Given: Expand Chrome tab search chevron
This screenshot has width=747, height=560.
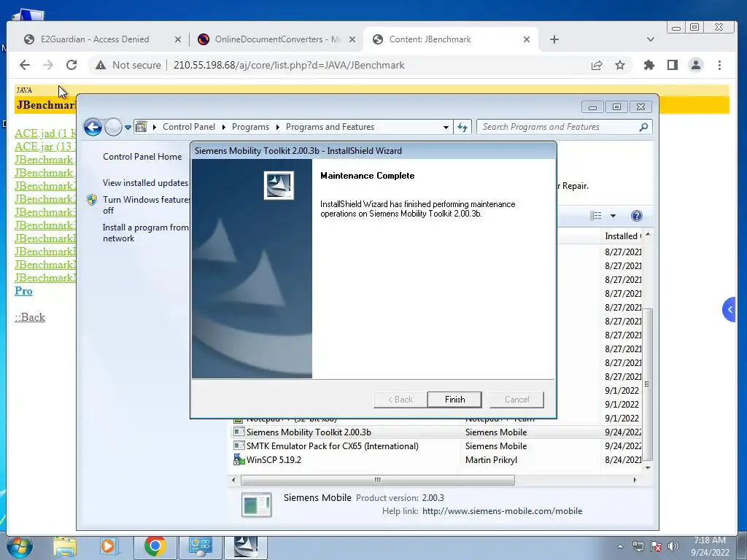Looking at the screenshot, I should [x=650, y=39].
